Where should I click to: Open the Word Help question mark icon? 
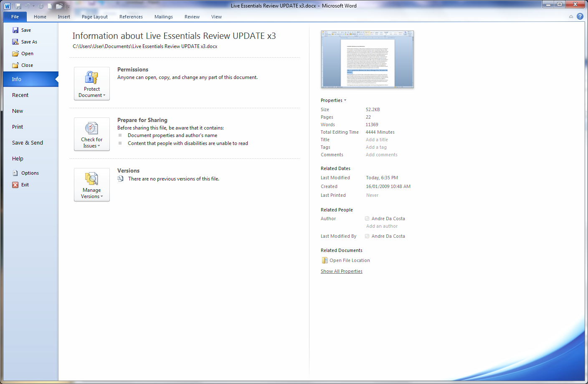(580, 16)
